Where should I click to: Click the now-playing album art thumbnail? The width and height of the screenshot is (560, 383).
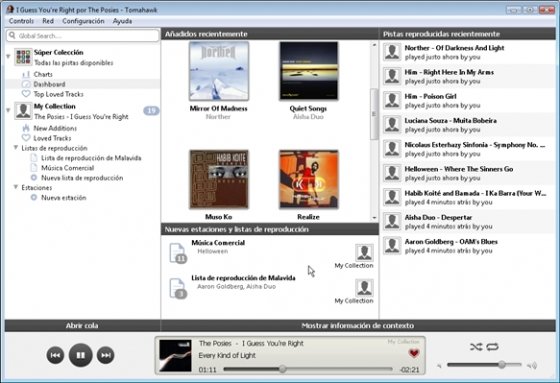[x=175, y=356]
